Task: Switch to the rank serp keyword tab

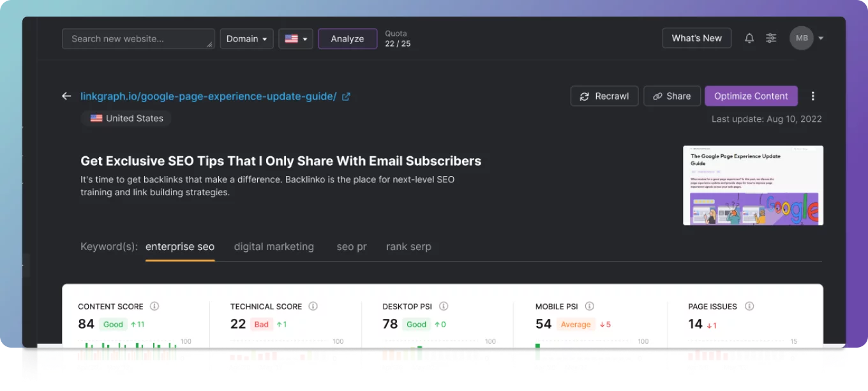Action: [x=408, y=247]
